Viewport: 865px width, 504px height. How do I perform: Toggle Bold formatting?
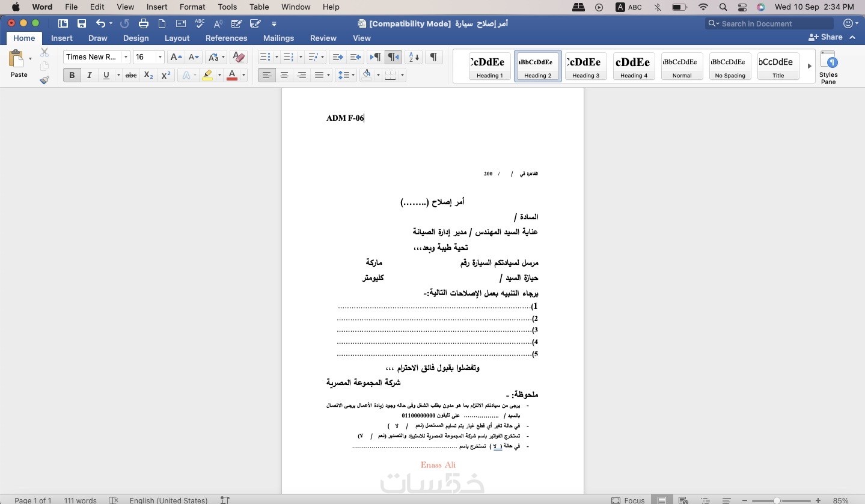click(72, 75)
